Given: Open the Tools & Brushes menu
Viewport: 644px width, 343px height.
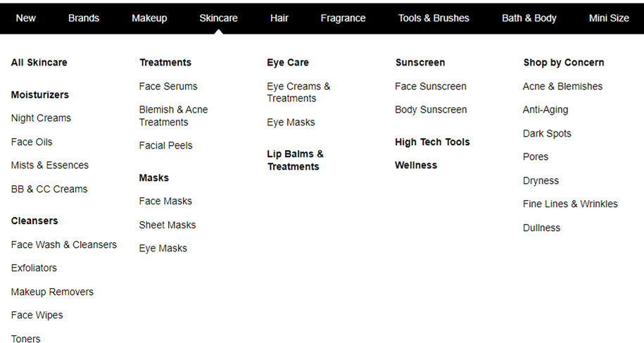Looking at the screenshot, I should [x=434, y=18].
